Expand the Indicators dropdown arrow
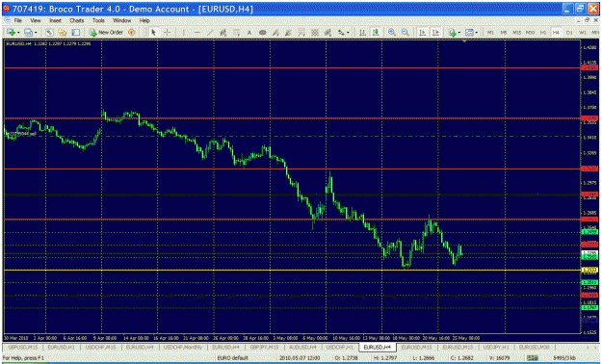This screenshot has width=602, height=364. (x=459, y=33)
